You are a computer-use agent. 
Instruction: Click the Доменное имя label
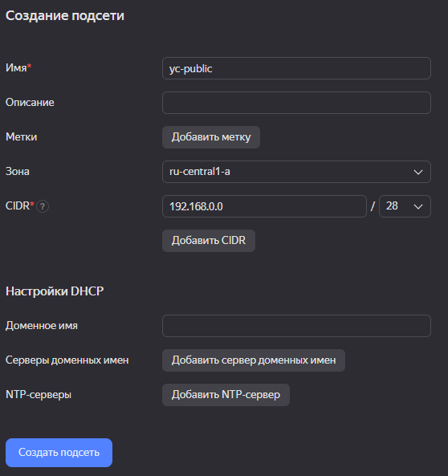[42, 325]
